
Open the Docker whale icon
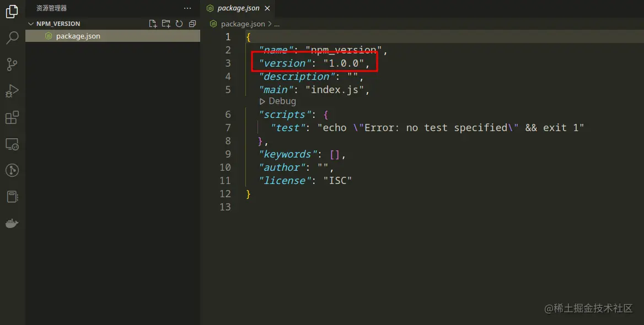[x=12, y=223]
